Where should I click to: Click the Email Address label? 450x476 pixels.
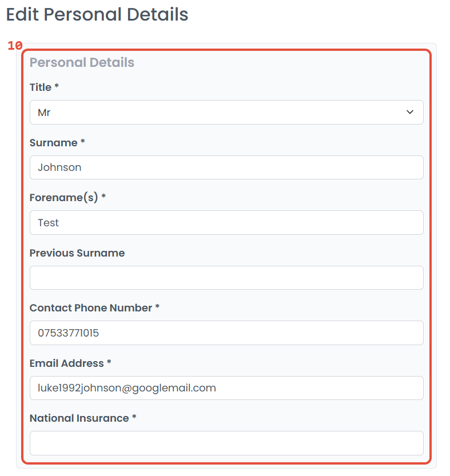tap(66, 363)
